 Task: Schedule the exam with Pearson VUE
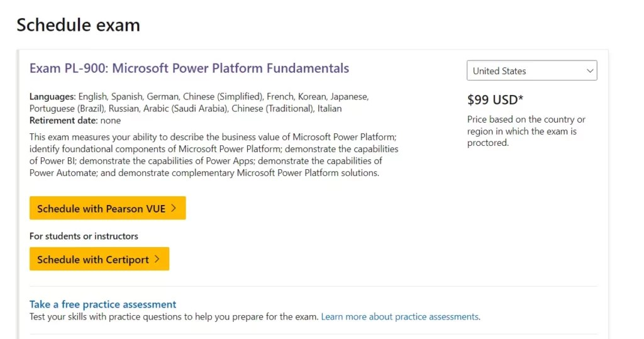(x=107, y=208)
